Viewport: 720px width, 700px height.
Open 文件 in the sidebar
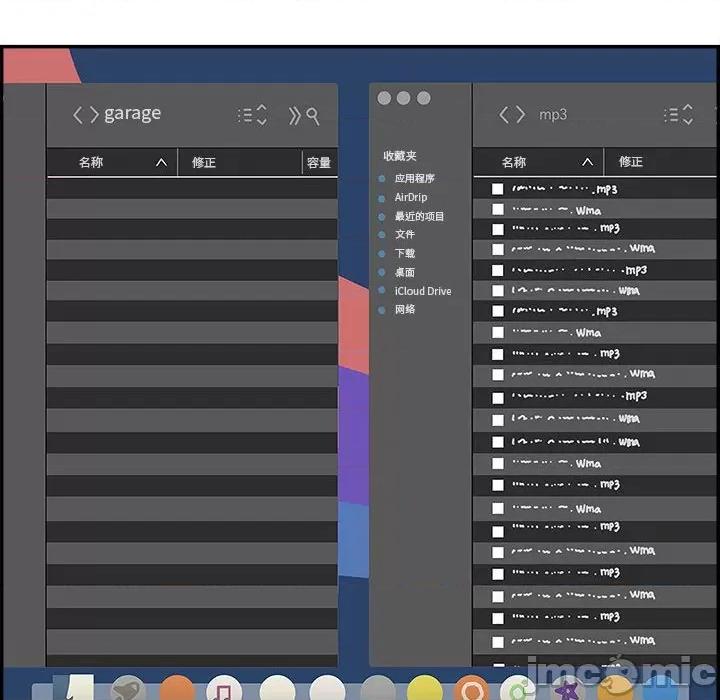point(405,234)
